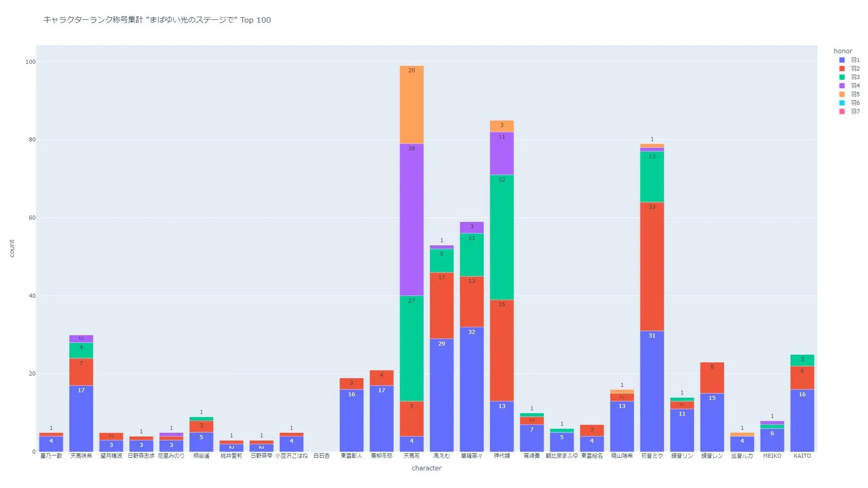Click the 'honor' legend title
The image size is (868, 488).
click(843, 51)
